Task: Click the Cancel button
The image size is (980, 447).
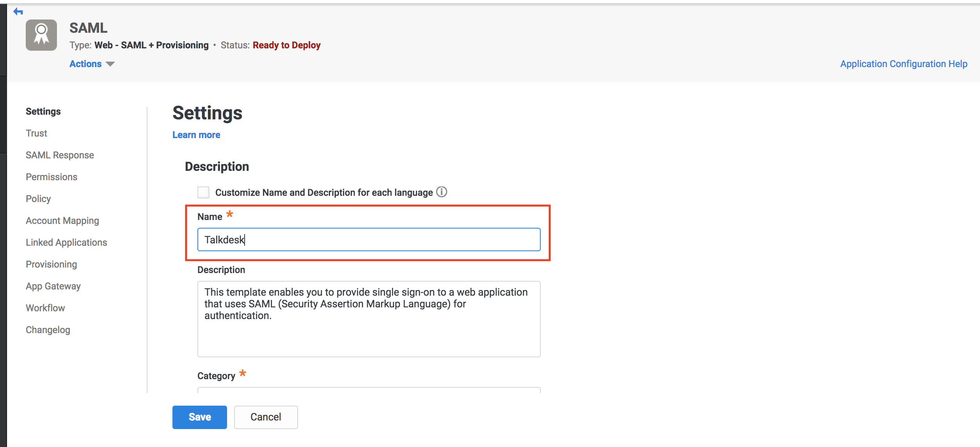Action: click(x=266, y=417)
